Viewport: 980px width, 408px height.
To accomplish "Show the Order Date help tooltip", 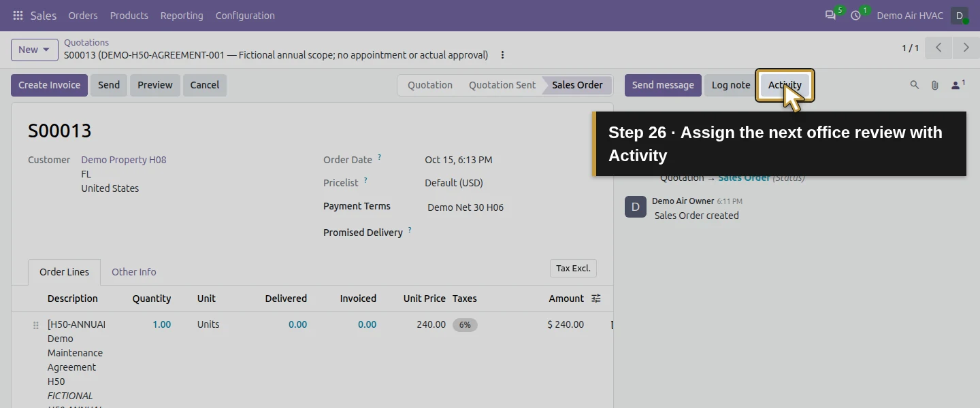I will tap(379, 158).
